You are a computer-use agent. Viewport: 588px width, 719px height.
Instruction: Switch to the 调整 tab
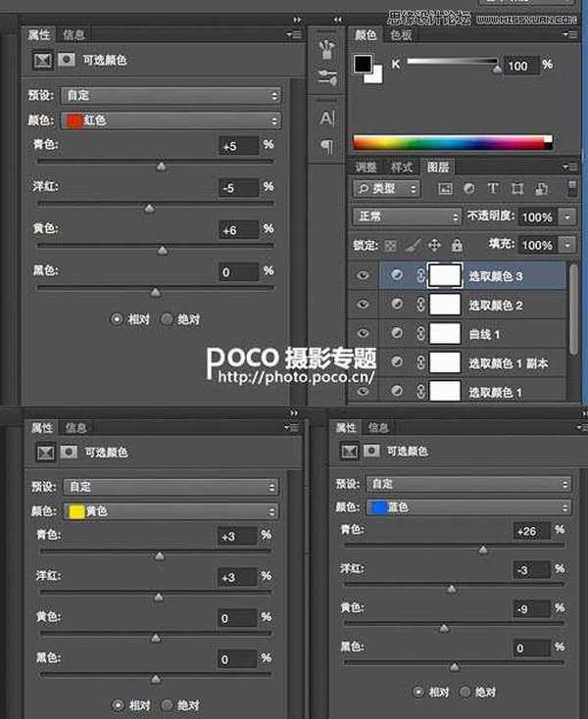pos(366,168)
